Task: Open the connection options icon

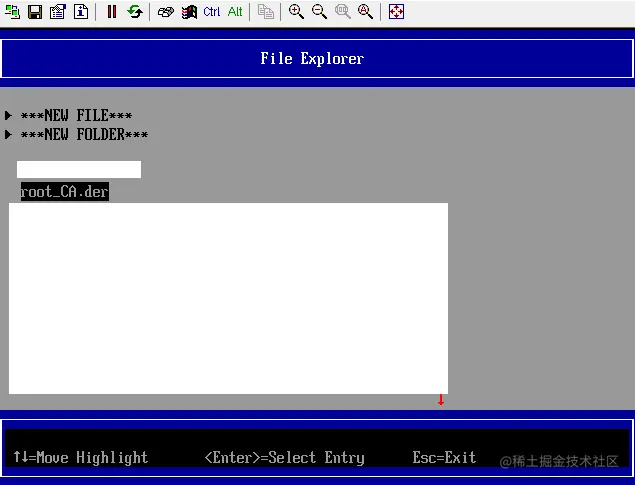Action: coord(58,12)
